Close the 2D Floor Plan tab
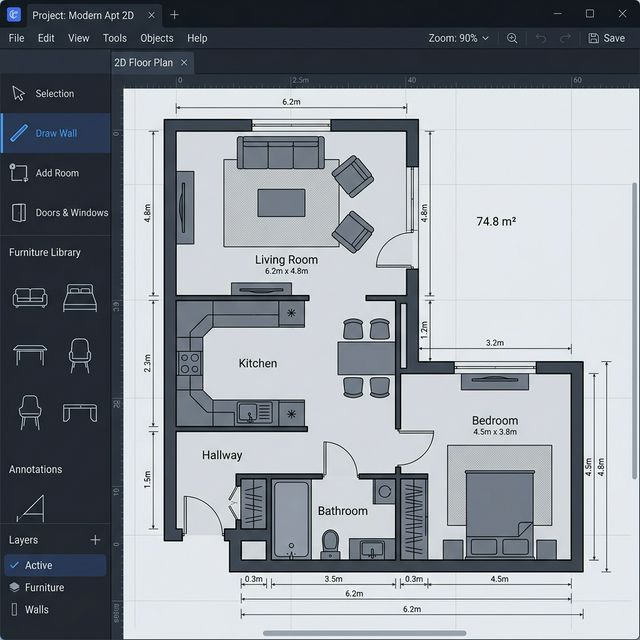 (x=184, y=62)
